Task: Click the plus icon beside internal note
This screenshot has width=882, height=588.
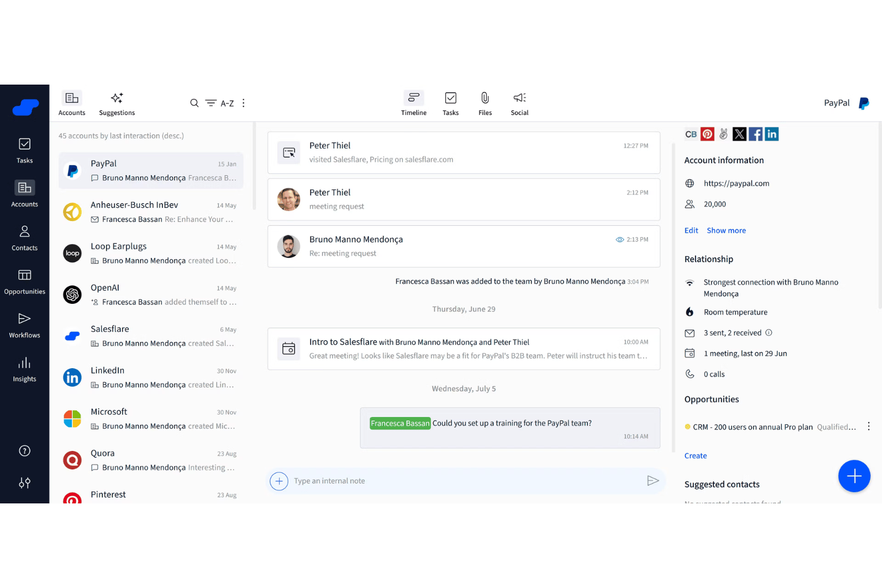Action: click(279, 481)
